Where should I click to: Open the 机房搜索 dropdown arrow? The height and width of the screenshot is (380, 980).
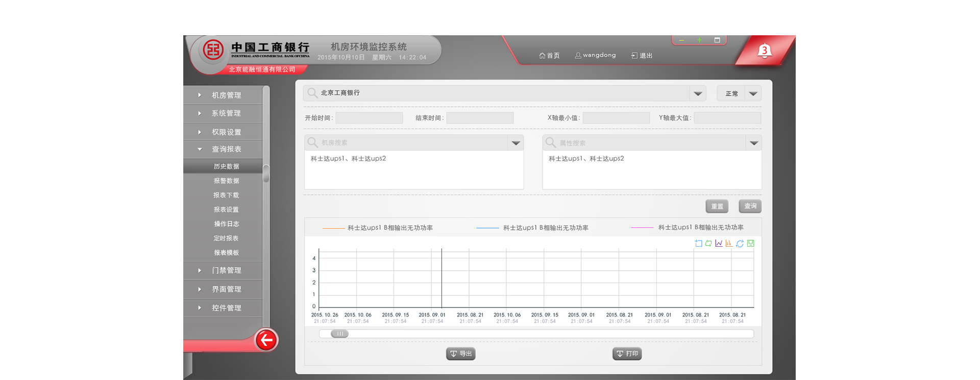pyautogui.click(x=516, y=143)
